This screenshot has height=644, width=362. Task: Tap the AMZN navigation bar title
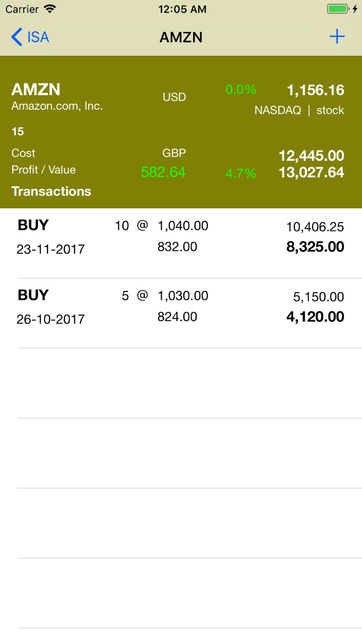(181, 37)
